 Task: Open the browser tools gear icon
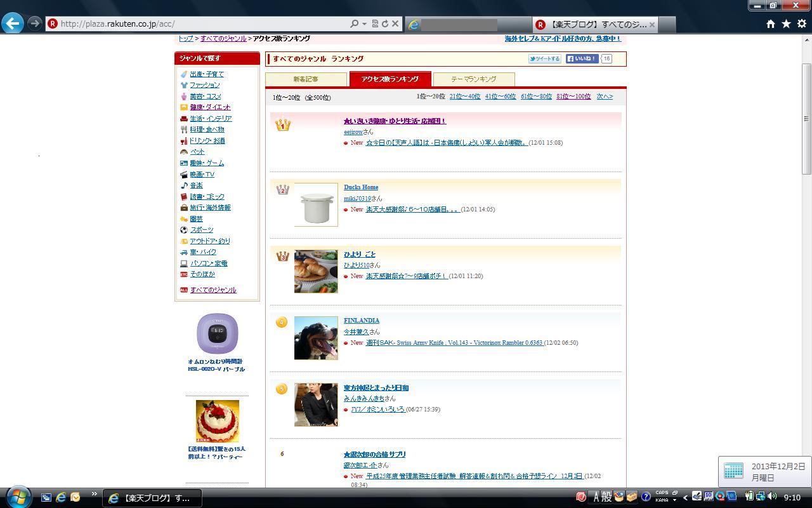(x=801, y=23)
